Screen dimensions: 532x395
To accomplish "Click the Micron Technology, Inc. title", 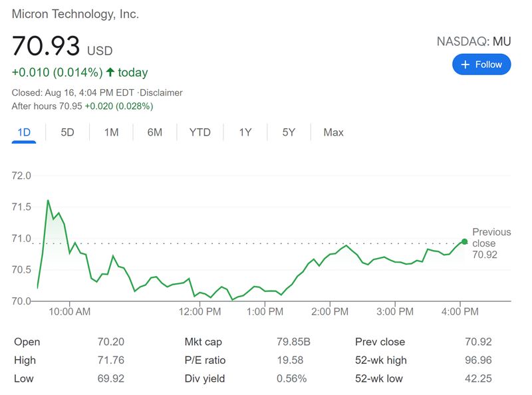I will 75,14.
